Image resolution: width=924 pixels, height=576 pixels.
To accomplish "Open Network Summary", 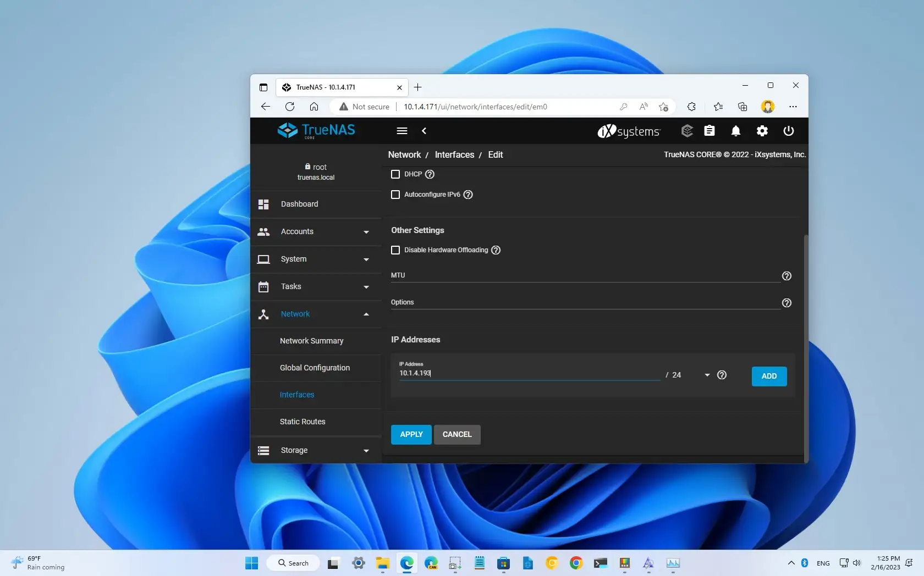I will [x=316, y=341].
